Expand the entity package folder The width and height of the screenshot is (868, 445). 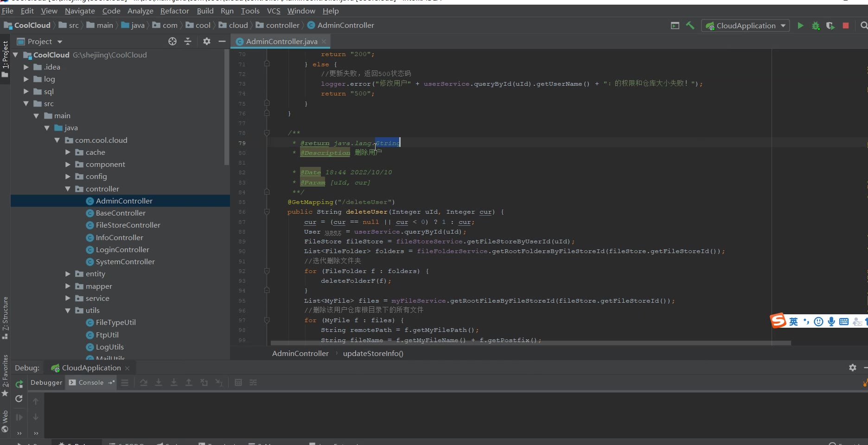(68, 274)
